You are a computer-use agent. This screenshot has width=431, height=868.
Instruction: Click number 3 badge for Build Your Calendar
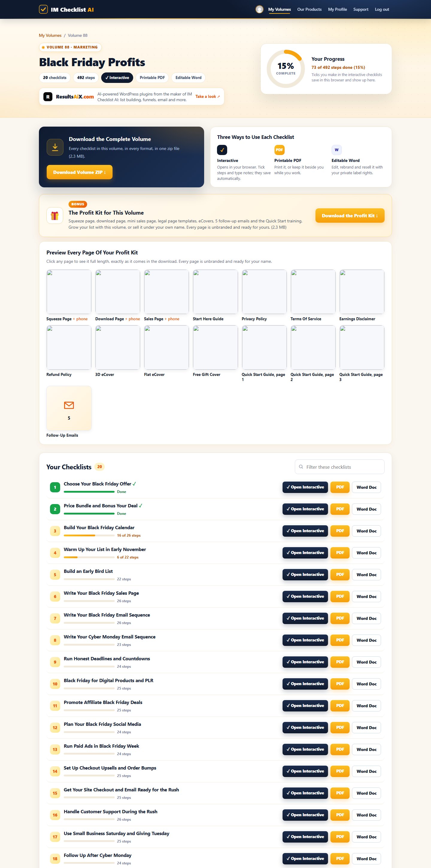tap(55, 531)
